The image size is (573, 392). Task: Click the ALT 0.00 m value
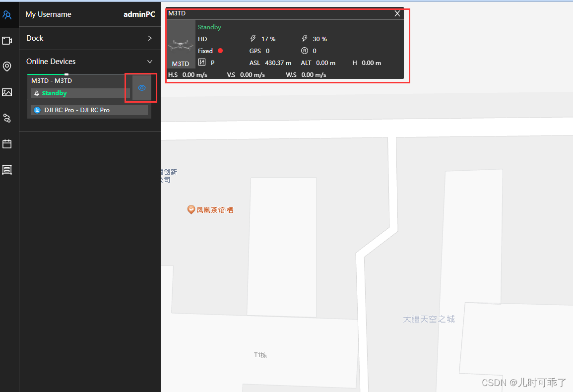coord(325,63)
